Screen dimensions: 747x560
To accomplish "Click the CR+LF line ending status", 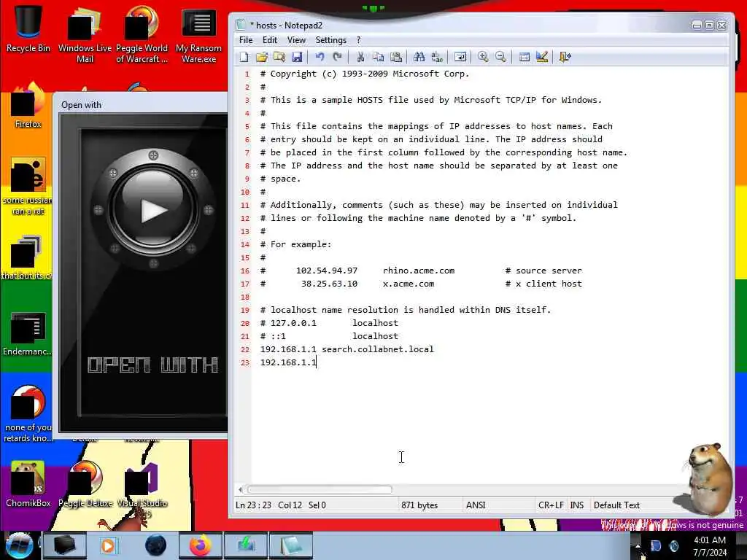I will (551, 505).
